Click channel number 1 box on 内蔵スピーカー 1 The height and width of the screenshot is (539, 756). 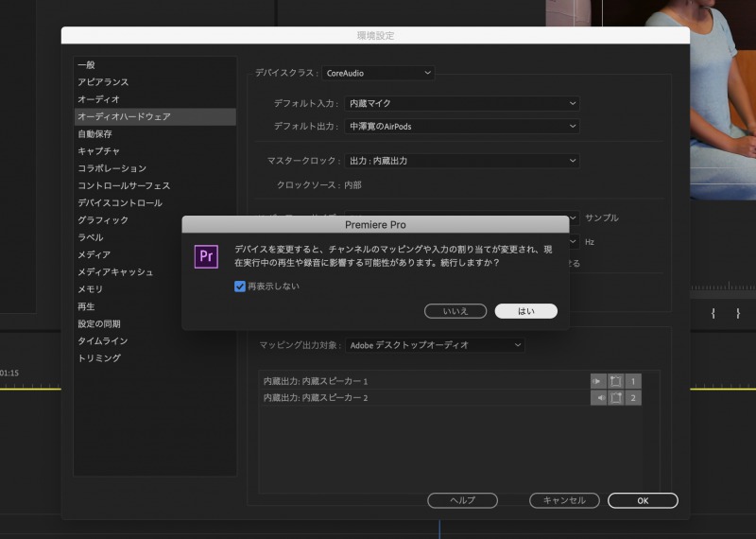click(x=633, y=381)
